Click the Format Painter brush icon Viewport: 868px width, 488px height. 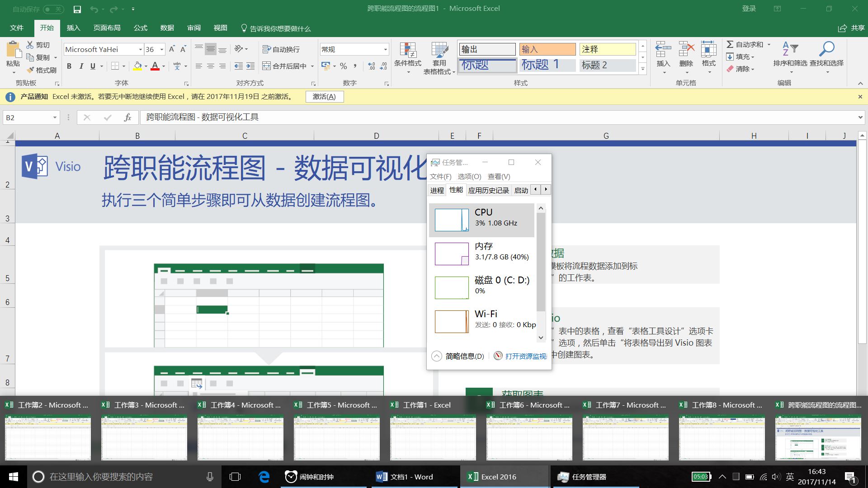tap(30, 70)
